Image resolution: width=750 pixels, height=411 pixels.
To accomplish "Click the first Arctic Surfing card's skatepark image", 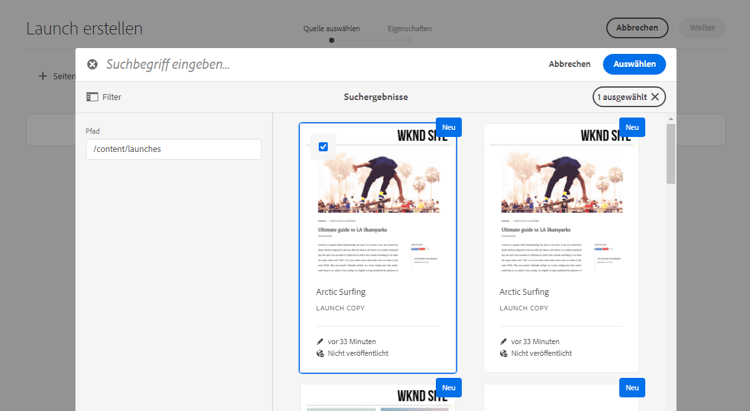I will (x=378, y=183).
